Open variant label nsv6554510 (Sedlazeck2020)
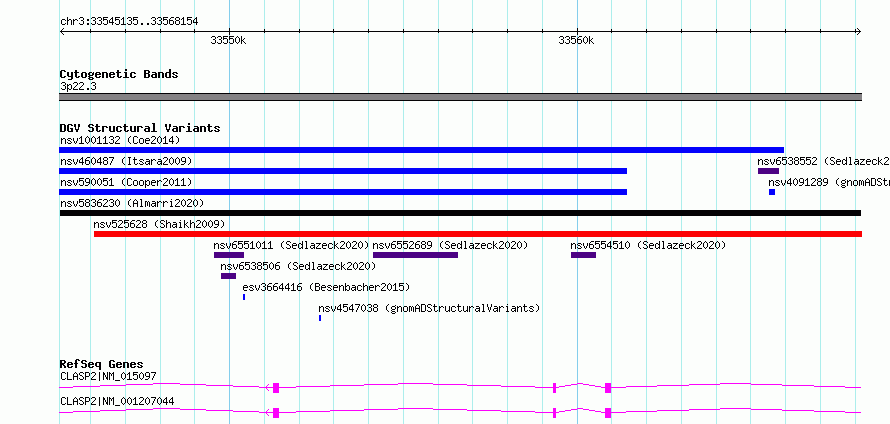This screenshot has height=424, width=890. click(648, 245)
